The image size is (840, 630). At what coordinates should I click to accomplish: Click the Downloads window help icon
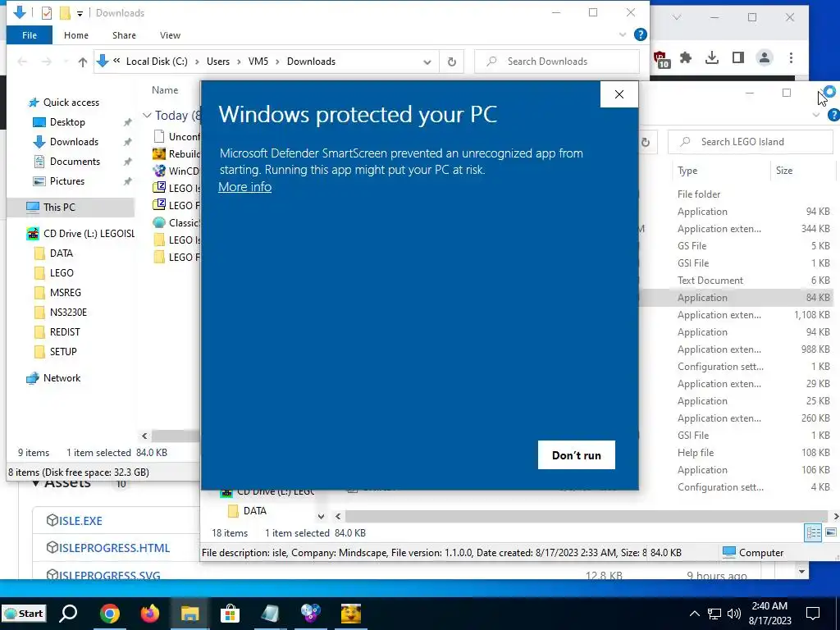(640, 34)
